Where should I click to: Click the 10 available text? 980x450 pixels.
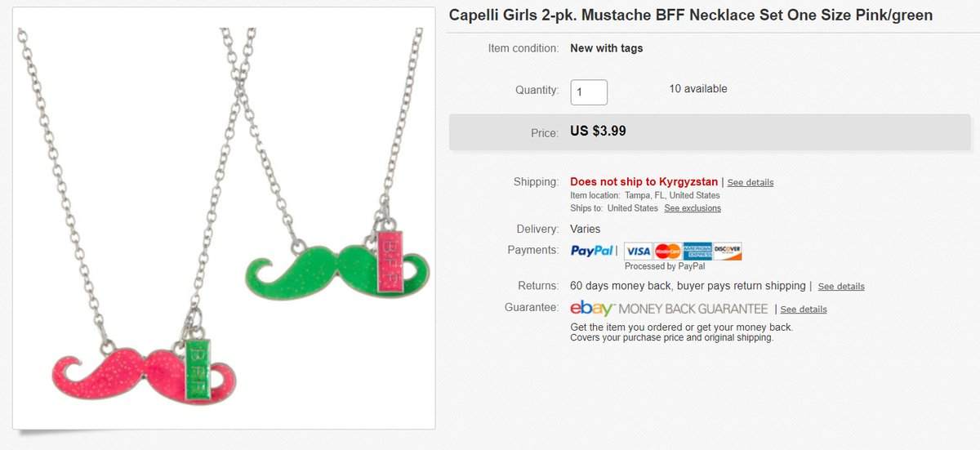tap(697, 89)
